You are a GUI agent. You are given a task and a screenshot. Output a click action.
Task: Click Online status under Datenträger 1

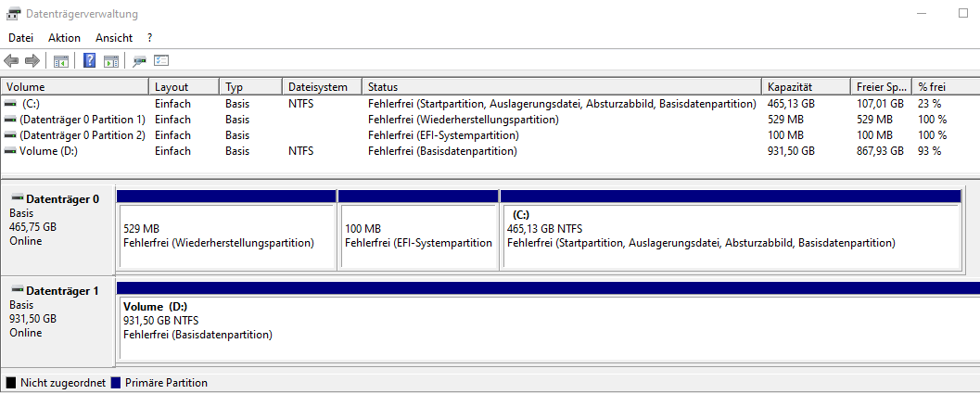[x=26, y=333]
